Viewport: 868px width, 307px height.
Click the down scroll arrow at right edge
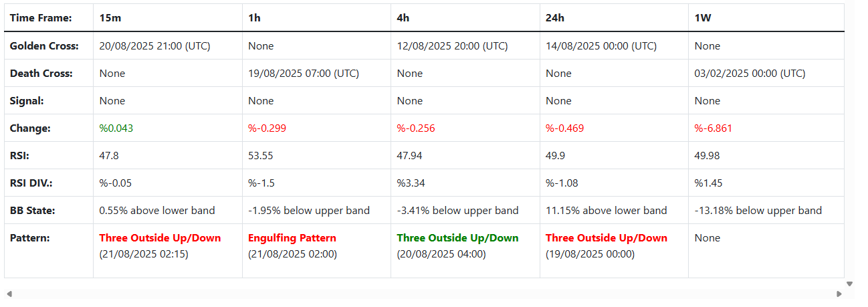849,284
